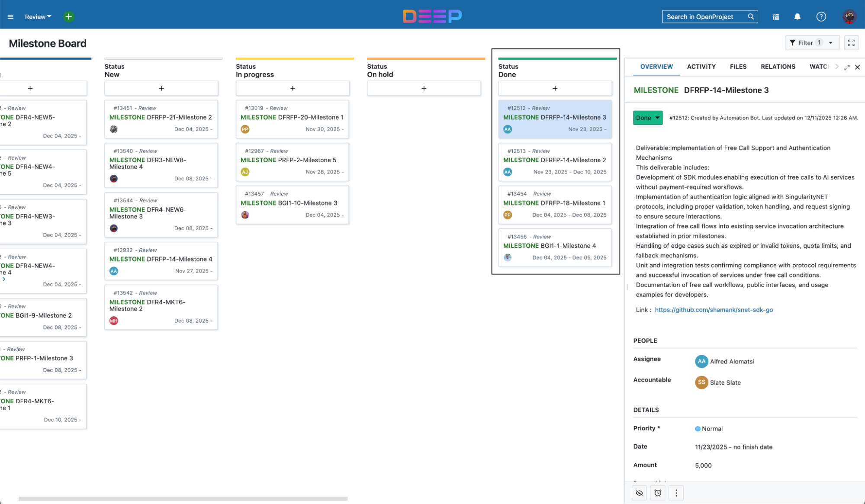Viewport: 865px width, 504px height.
Task: Switch to the Activity tab
Action: pyautogui.click(x=701, y=67)
